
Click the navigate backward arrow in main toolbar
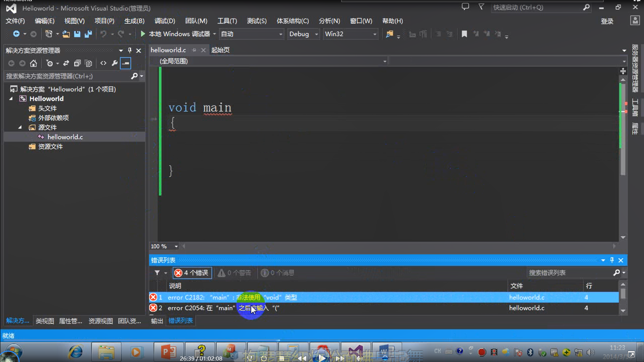coord(16,34)
